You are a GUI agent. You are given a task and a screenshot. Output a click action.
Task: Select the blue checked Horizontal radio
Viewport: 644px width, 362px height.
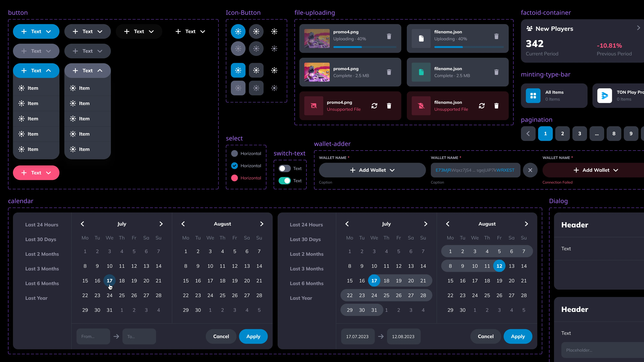(x=234, y=166)
